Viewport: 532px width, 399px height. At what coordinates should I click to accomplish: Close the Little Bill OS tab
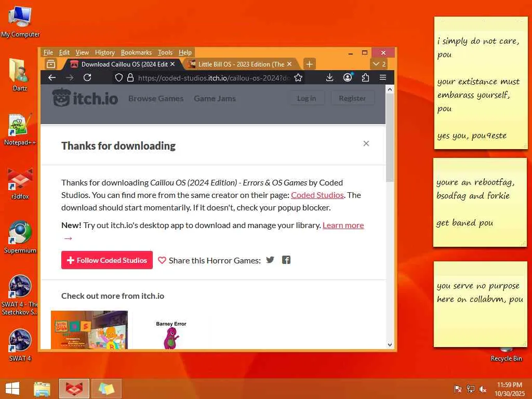click(289, 64)
